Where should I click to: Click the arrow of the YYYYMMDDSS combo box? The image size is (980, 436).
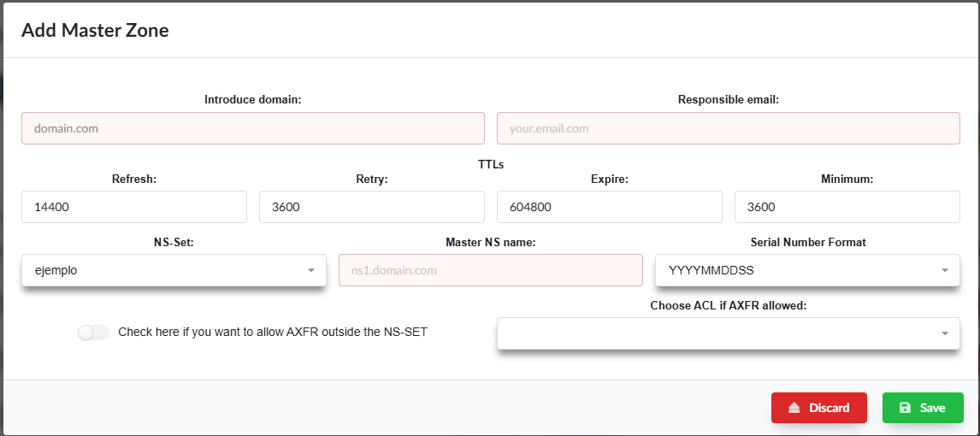click(944, 270)
